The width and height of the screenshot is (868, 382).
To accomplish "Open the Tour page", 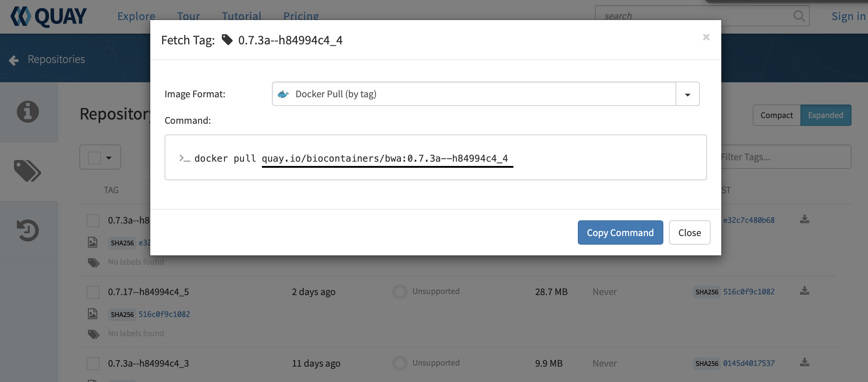I will pyautogui.click(x=189, y=16).
